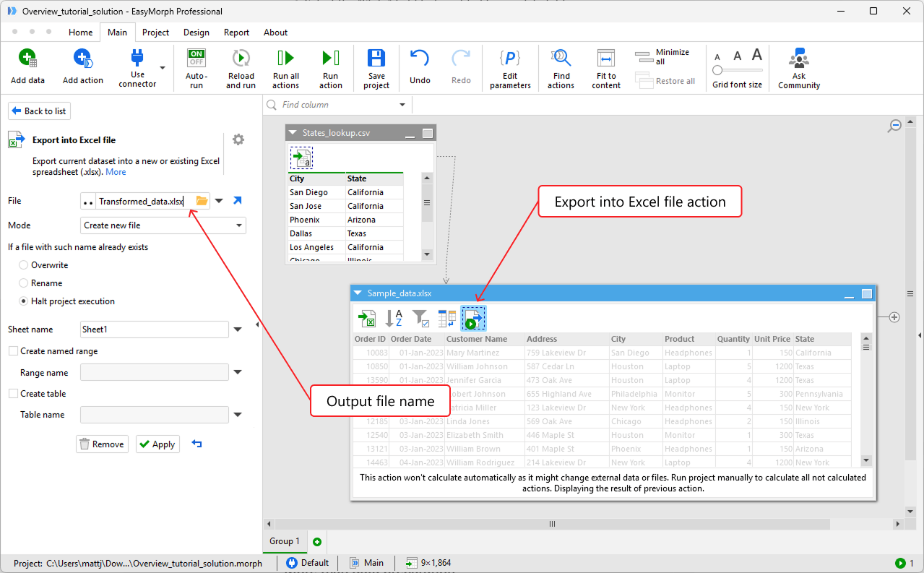Click the Add data icon
This screenshot has height=573, width=924.
pyautogui.click(x=27, y=59)
